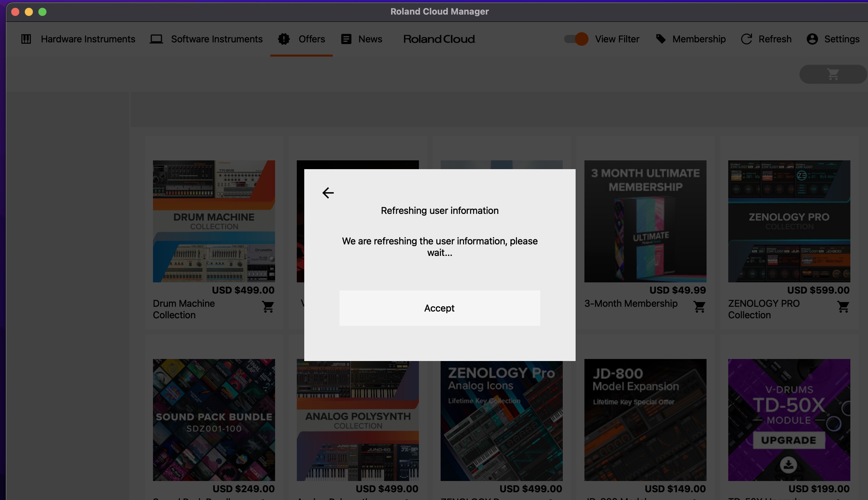Open the Sound Pack Bundle thumbnail
Viewport: 868px width, 500px height.
(214, 420)
